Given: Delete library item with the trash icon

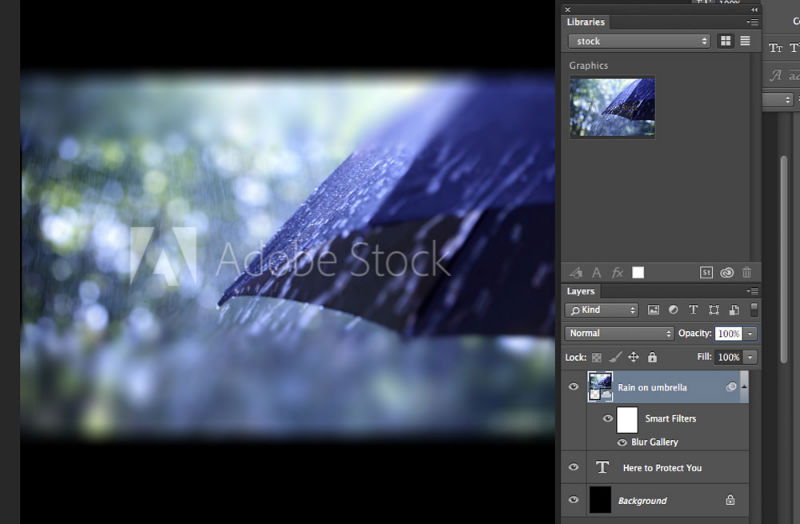Looking at the screenshot, I should point(746,272).
